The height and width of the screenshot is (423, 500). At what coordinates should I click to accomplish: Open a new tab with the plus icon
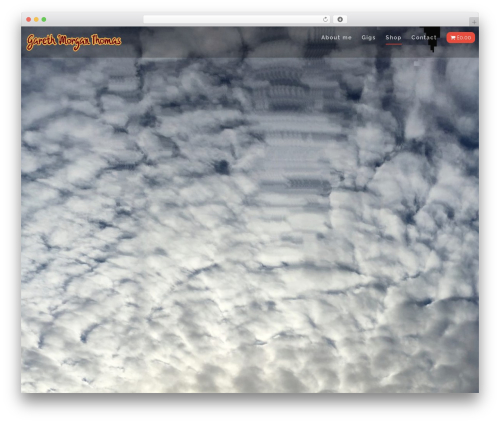point(474,22)
